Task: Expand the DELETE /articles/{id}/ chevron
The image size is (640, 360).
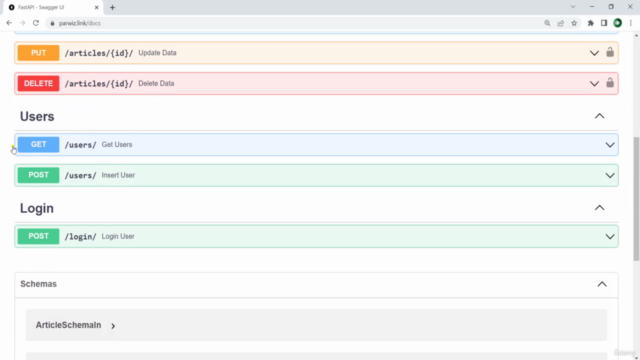Action: point(594,84)
